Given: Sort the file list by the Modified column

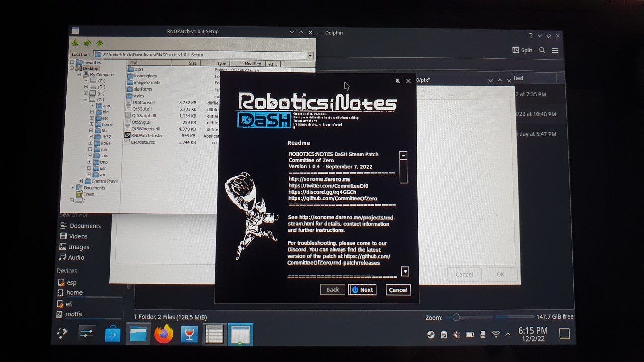Looking at the screenshot, I should (x=248, y=64).
